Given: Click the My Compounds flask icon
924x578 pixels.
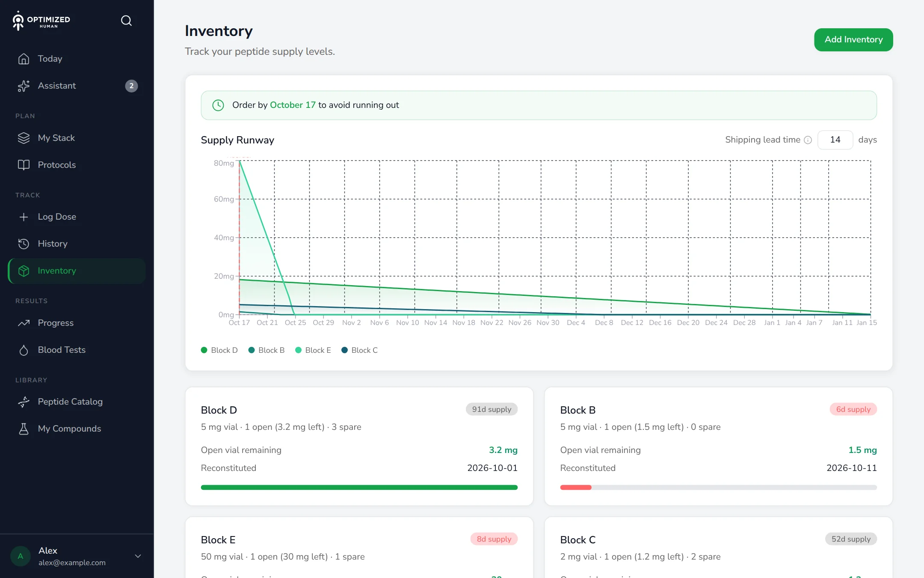Looking at the screenshot, I should (24, 429).
